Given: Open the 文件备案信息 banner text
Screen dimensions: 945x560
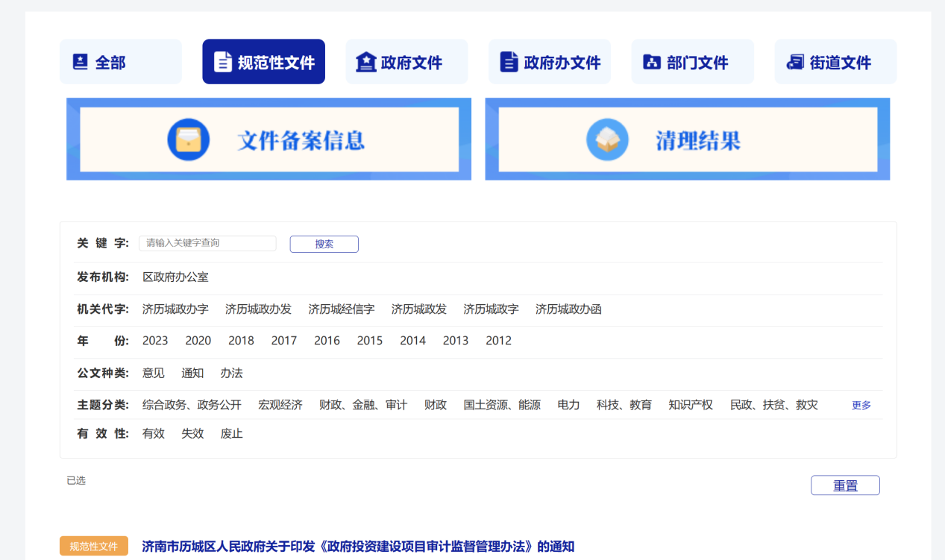Looking at the screenshot, I should [301, 140].
